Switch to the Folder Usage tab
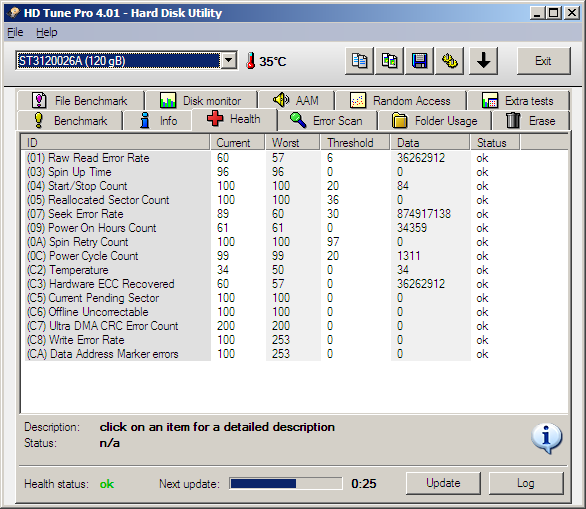The height and width of the screenshot is (509, 586). point(435,121)
